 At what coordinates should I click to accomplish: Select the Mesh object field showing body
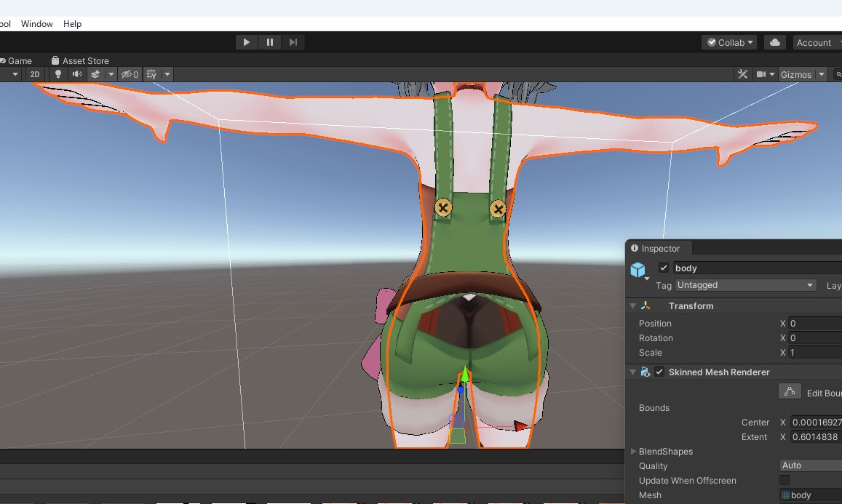pyautogui.click(x=810, y=495)
